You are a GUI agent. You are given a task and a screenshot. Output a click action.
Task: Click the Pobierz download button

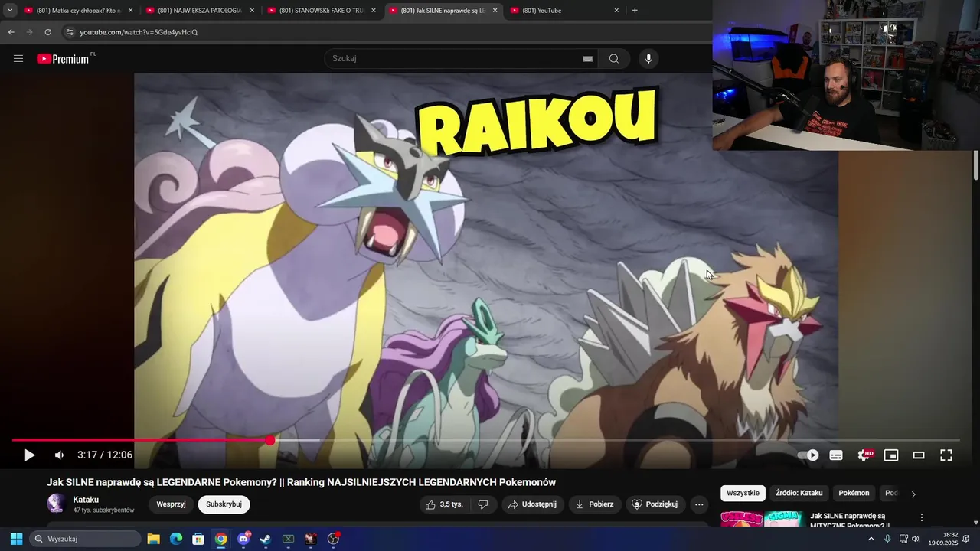(595, 504)
